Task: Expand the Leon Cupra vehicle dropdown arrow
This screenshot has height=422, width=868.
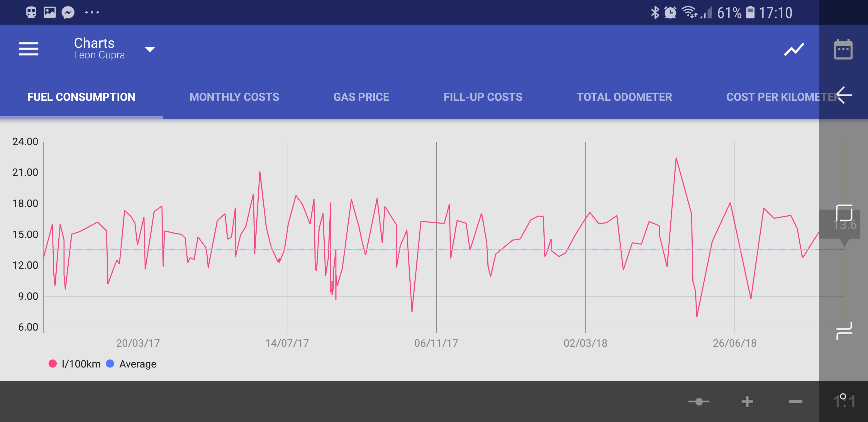Action: [x=150, y=50]
